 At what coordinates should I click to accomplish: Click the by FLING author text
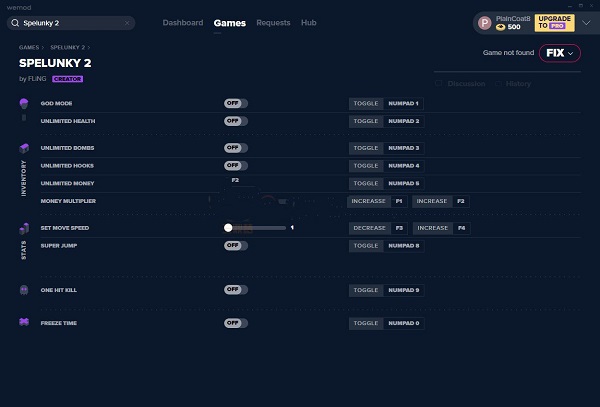(x=33, y=79)
